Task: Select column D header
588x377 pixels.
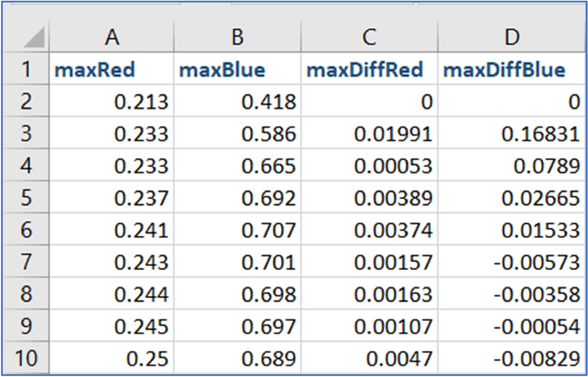Action: click(x=512, y=38)
